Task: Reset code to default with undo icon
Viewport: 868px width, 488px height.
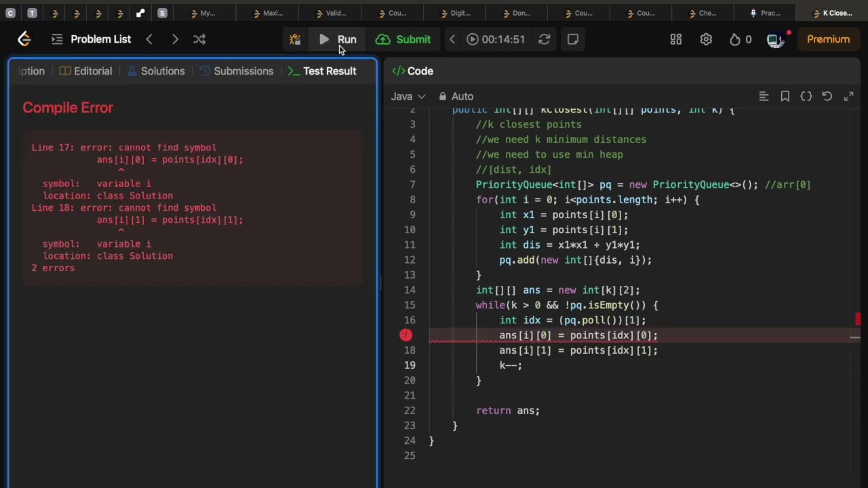Action: 827,96
